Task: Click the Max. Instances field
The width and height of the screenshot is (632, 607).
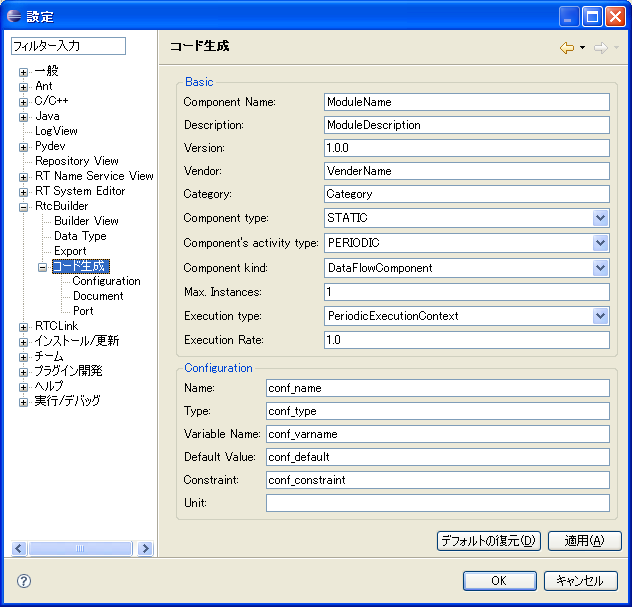Action: [467, 292]
